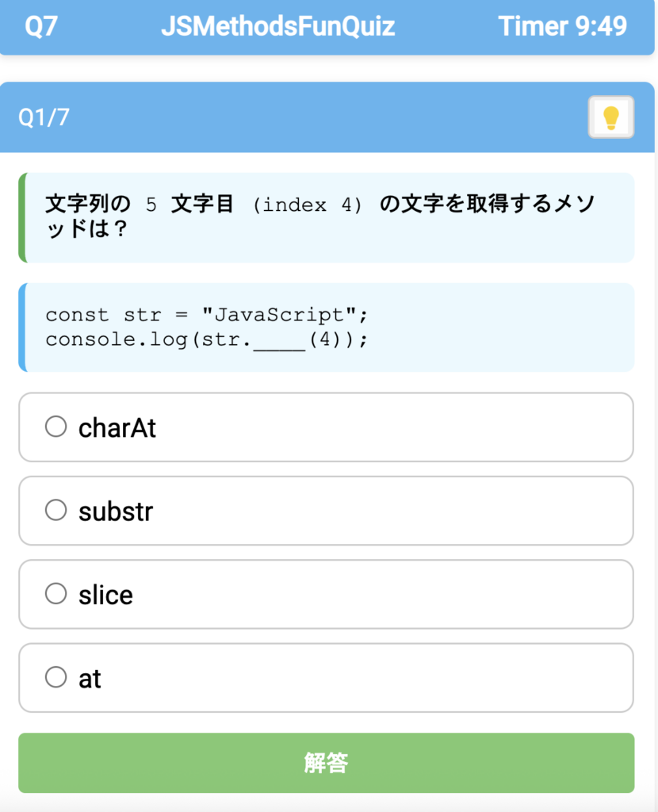Click the console.log code line
Screen dimensions: 658x812
tap(206, 340)
